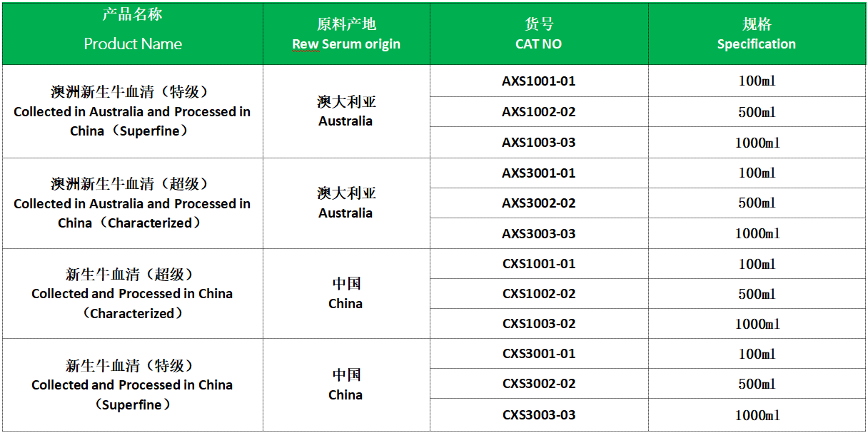Click catalog number CXS3002-02
868x433 pixels.
(539, 384)
